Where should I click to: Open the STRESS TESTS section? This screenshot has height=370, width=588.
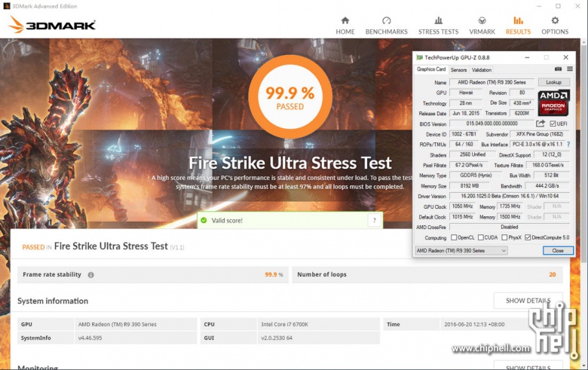438,25
